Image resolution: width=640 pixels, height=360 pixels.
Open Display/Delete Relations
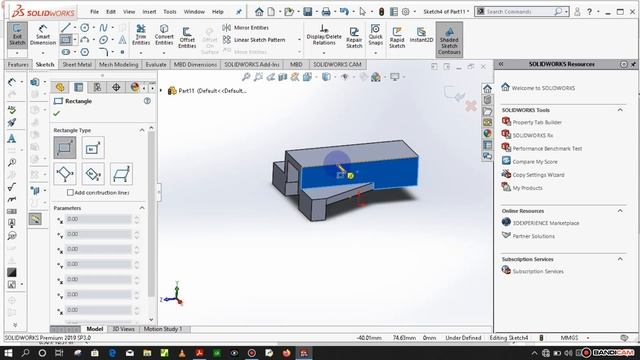(324, 35)
